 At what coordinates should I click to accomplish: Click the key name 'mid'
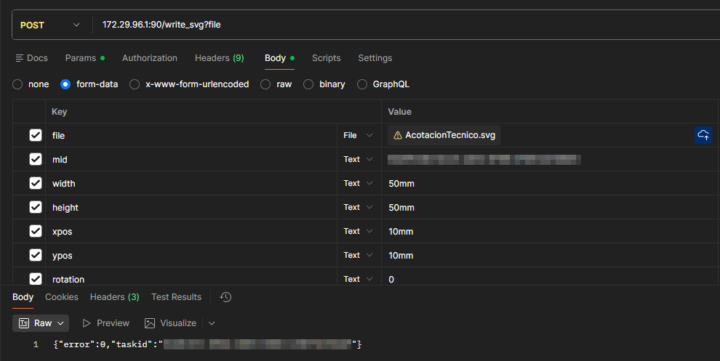(60, 159)
